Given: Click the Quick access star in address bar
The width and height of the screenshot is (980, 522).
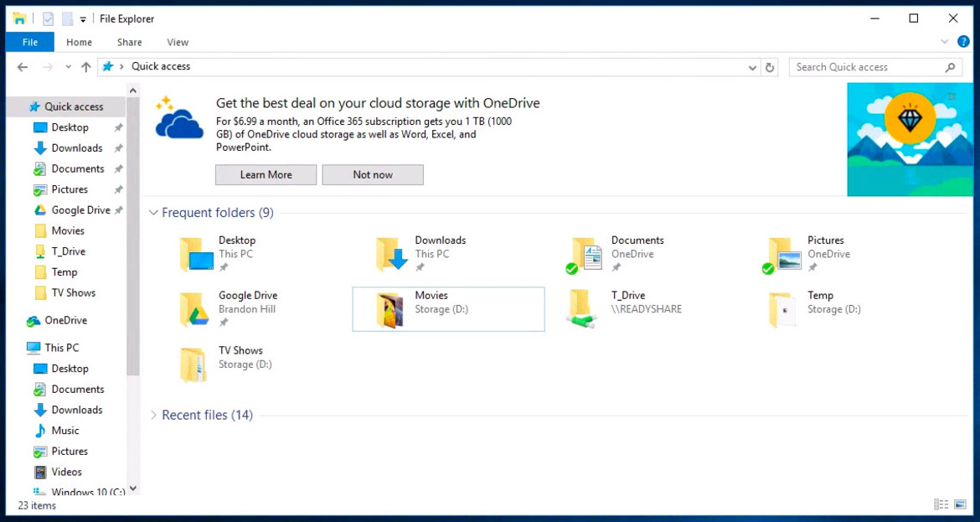Looking at the screenshot, I should tap(107, 67).
